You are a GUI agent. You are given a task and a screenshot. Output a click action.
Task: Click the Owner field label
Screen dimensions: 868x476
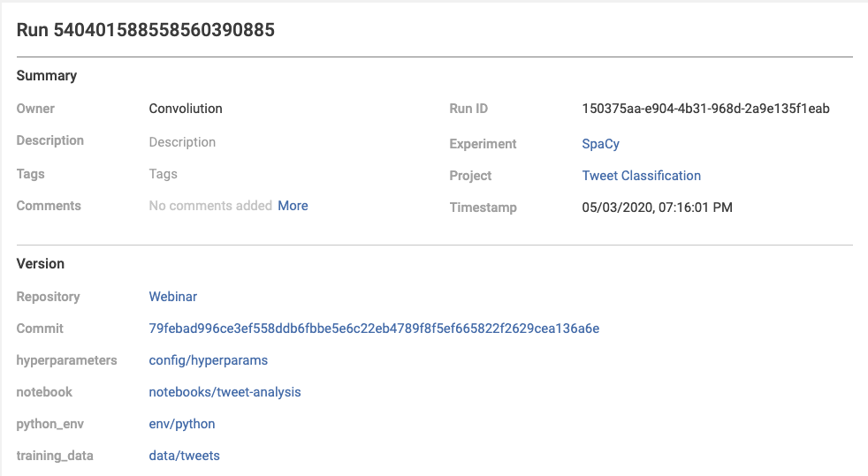(35, 109)
